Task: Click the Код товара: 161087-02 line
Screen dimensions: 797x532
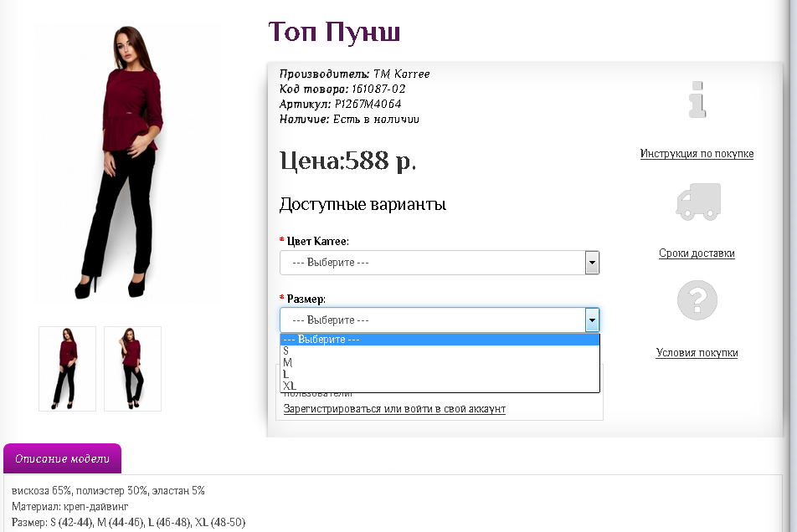Action: [x=342, y=89]
